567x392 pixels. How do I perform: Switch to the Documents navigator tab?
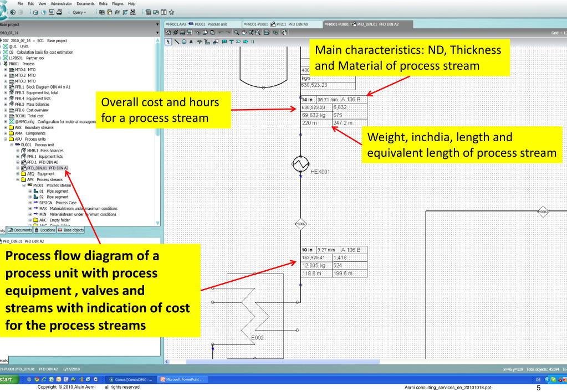pyautogui.click(x=21, y=230)
